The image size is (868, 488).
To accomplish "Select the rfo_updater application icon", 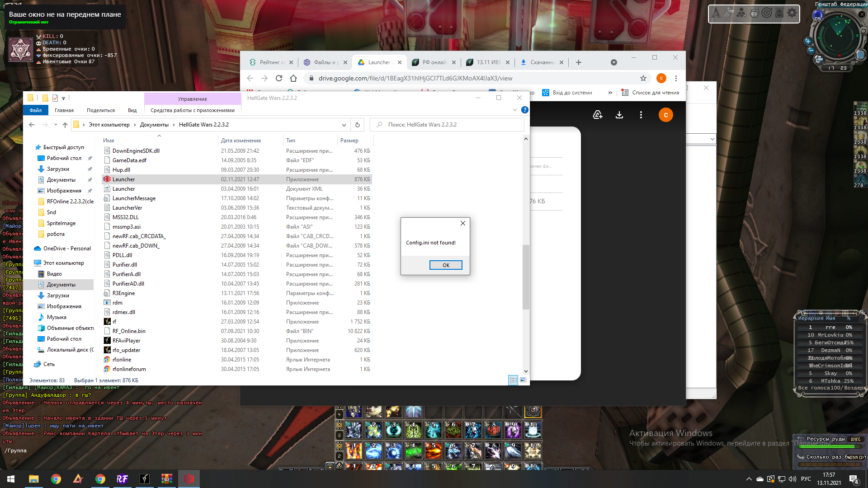I will [x=107, y=350].
